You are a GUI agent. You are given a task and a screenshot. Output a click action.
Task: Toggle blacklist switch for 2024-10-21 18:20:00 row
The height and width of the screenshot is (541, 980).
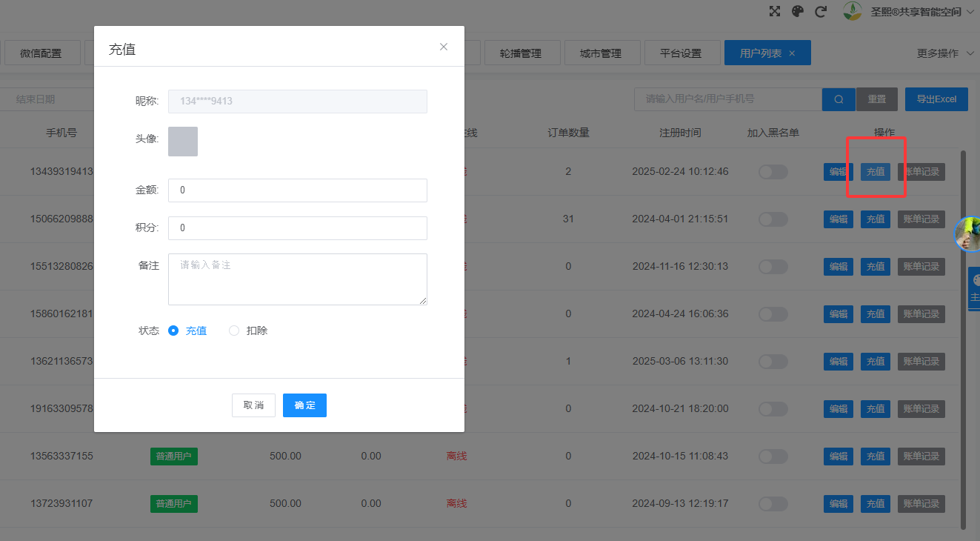pyautogui.click(x=773, y=409)
